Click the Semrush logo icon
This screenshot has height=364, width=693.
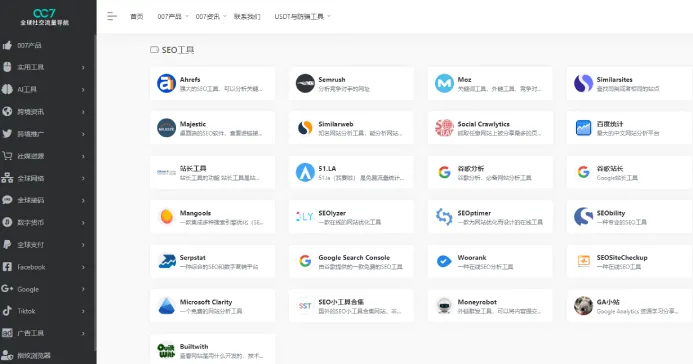(x=305, y=83)
